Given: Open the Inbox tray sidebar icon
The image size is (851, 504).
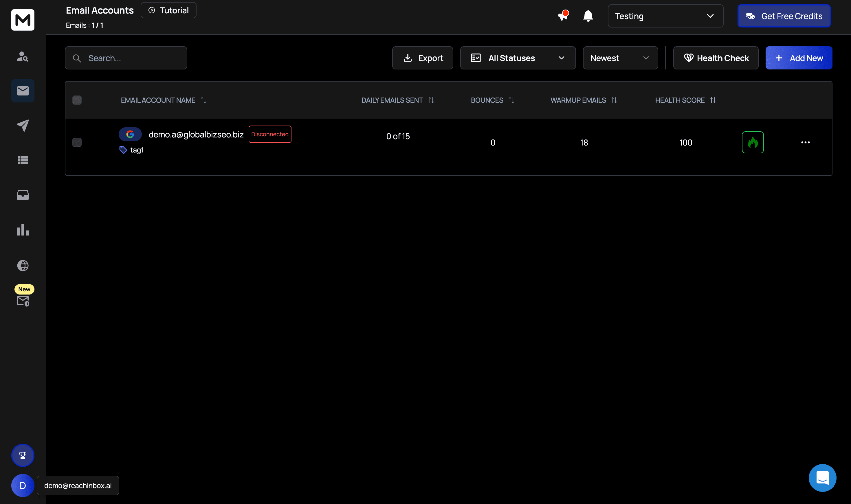Looking at the screenshot, I should pos(23,195).
